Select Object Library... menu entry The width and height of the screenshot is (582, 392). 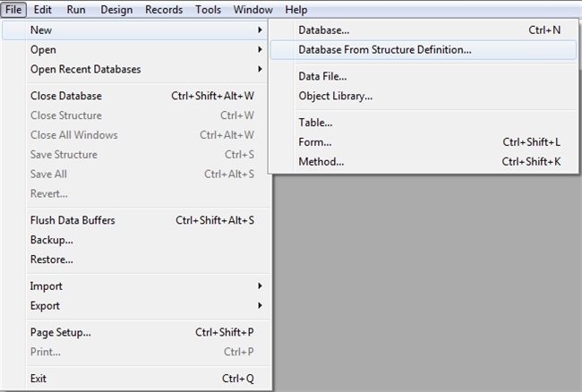(x=335, y=96)
